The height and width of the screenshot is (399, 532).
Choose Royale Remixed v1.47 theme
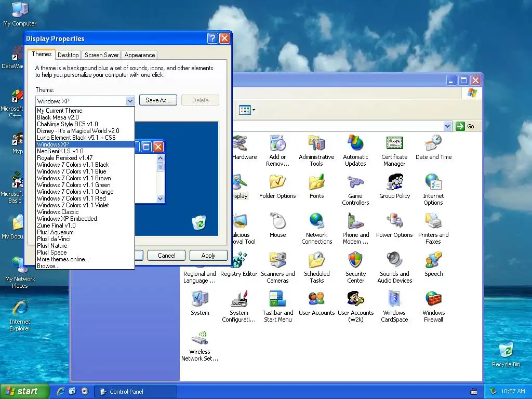85,158
